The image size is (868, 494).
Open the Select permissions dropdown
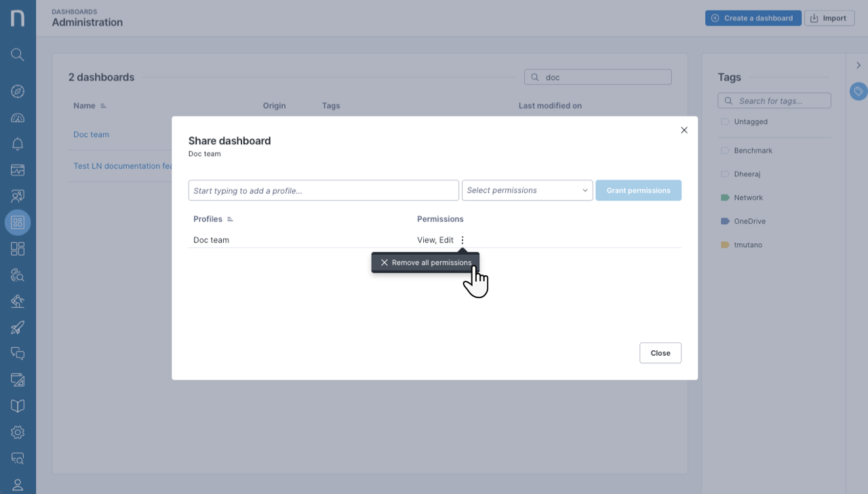coord(527,190)
